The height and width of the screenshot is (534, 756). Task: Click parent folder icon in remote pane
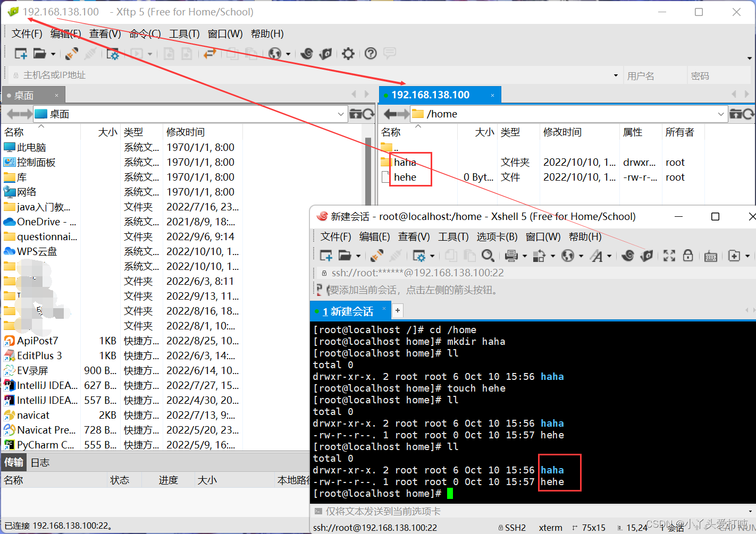click(736, 114)
